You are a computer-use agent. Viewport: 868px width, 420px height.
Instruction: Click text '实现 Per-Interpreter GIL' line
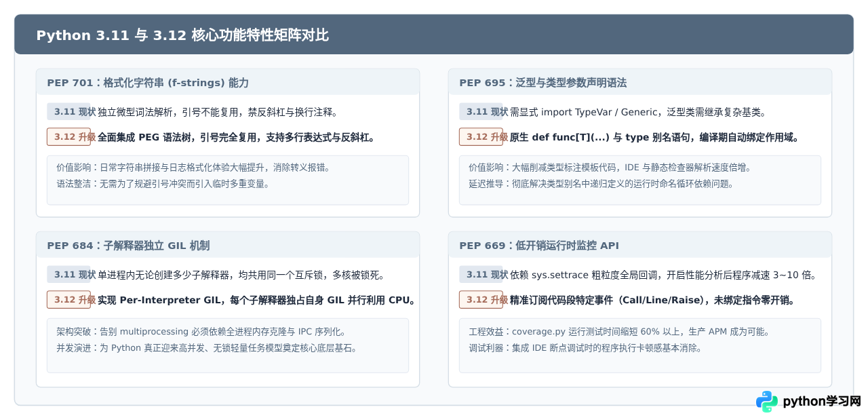point(256,300)
